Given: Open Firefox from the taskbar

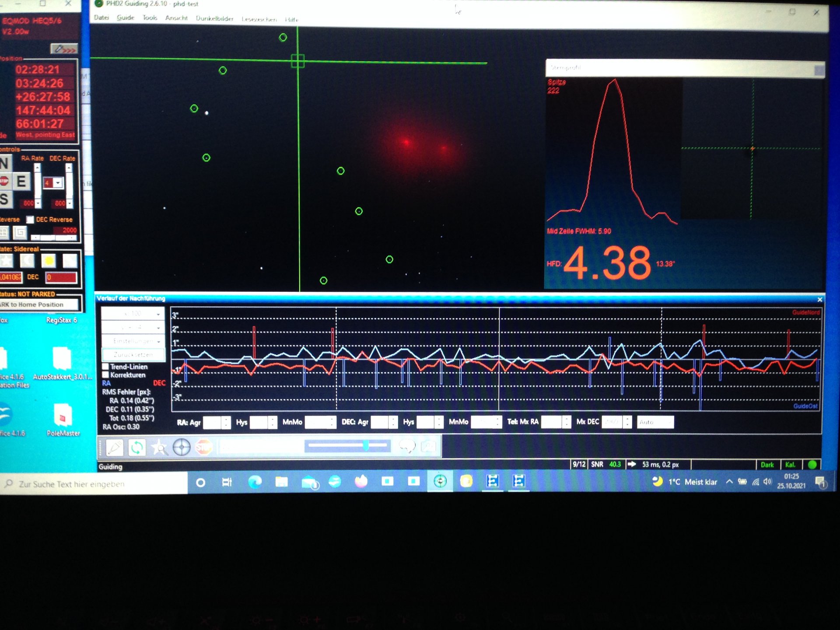Looking at the screenshot, I should pos(361,482).
